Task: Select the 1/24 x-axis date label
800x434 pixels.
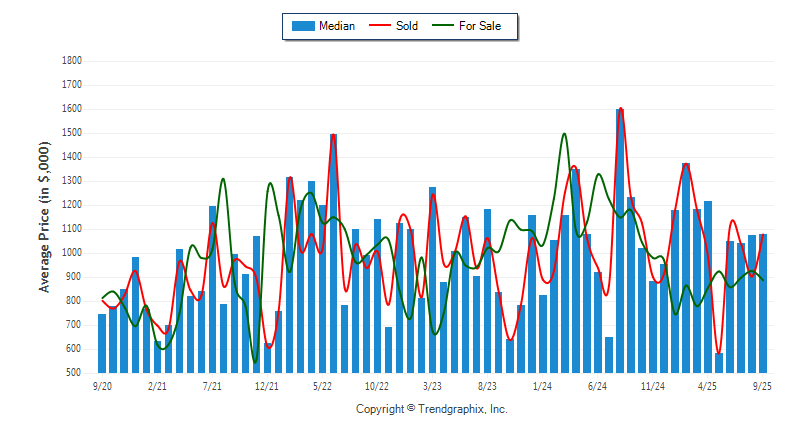Action: 542,385
